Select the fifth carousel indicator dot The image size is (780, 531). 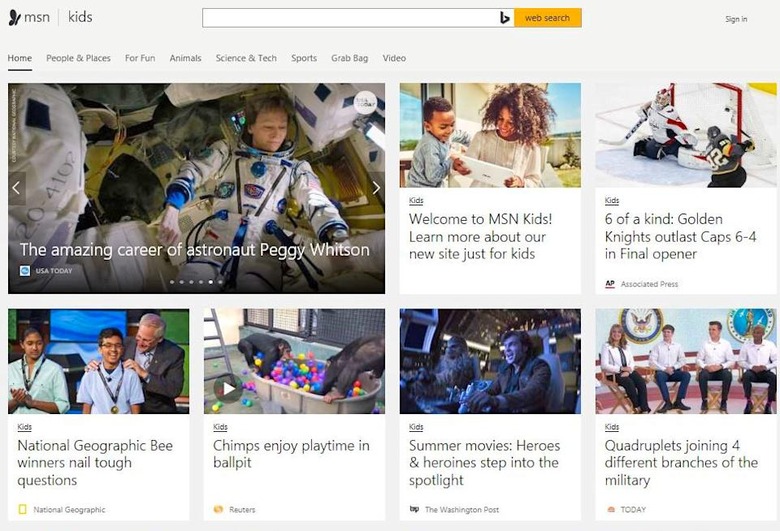210,282
